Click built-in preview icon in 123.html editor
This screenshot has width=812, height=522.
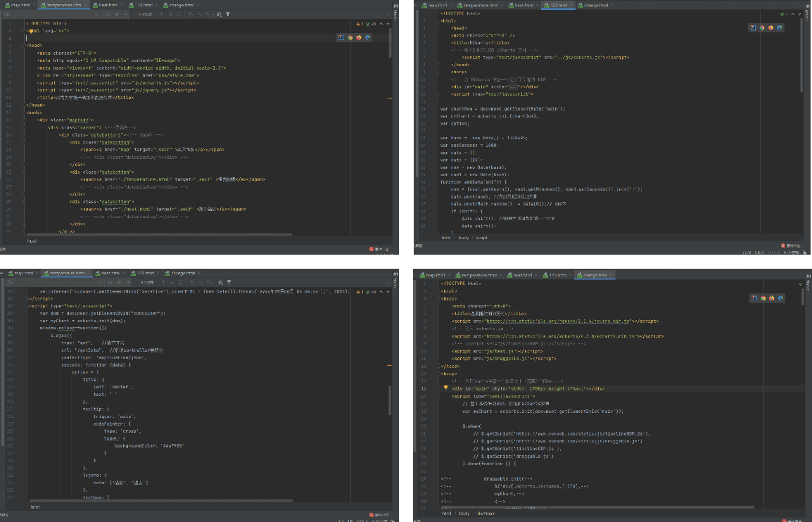pyautogui.click(x=753, y=27)
